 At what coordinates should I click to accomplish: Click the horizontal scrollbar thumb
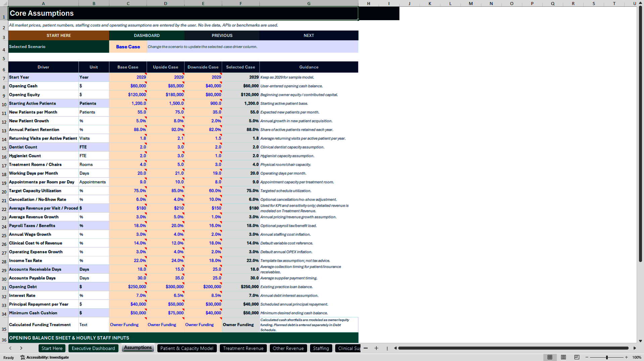[x=513, y=348]
